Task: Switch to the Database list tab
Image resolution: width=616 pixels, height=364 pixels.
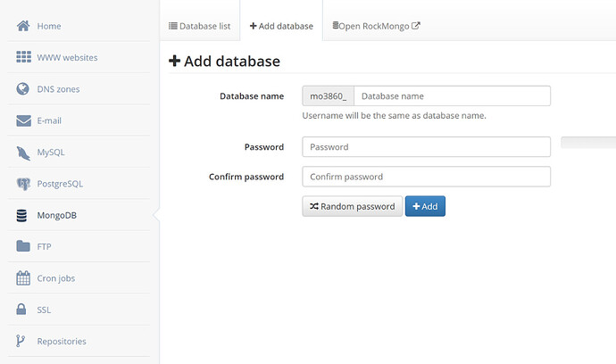Action: click(x=200, y=26)
